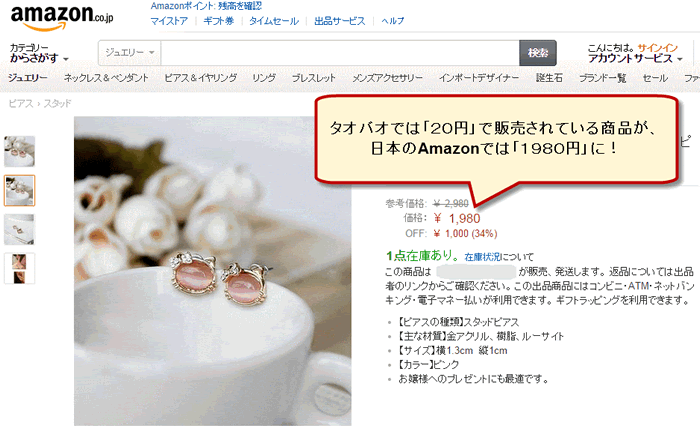700x429 pixels.
Task: Open the タイムセール link
Action: 274,21
